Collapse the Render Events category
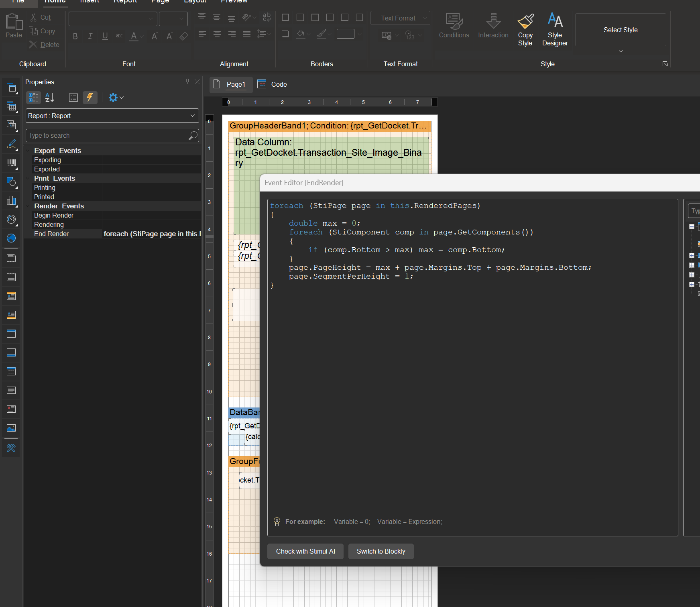This screenshot has height=607, width=700. pyautogui.click(x=28, y=206)
